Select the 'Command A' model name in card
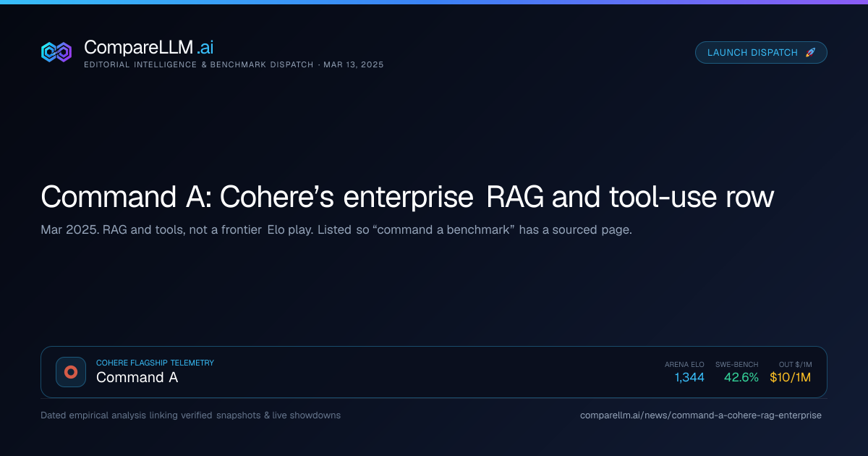868x456 pixels. tap(137, 377)
